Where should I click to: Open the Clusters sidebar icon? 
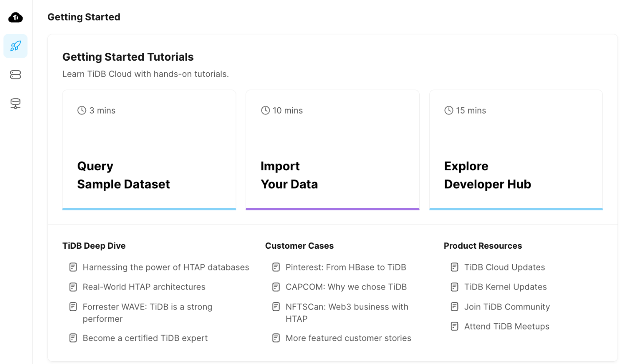(16, 75)
